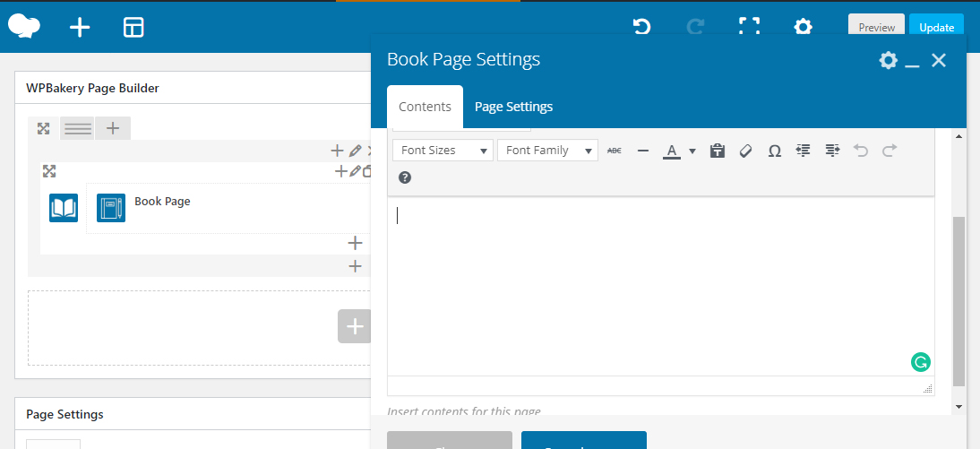This screenshot has height=449, width=980.
Task: Insert special character with Omega icon
Action: [x=774, y=151]
